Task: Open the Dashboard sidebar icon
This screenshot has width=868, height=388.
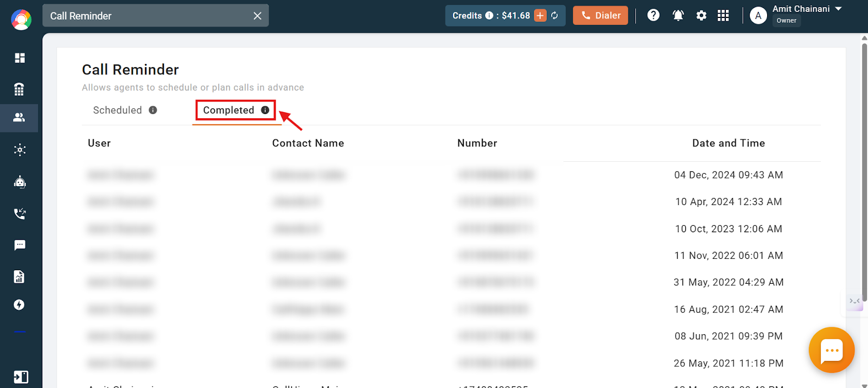Action: point(20,58)
